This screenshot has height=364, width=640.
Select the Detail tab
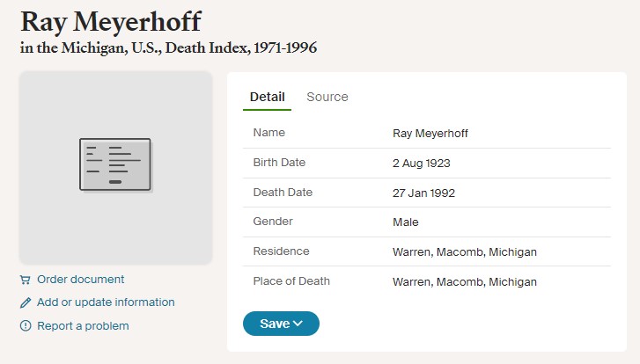[x=268, y=97]
